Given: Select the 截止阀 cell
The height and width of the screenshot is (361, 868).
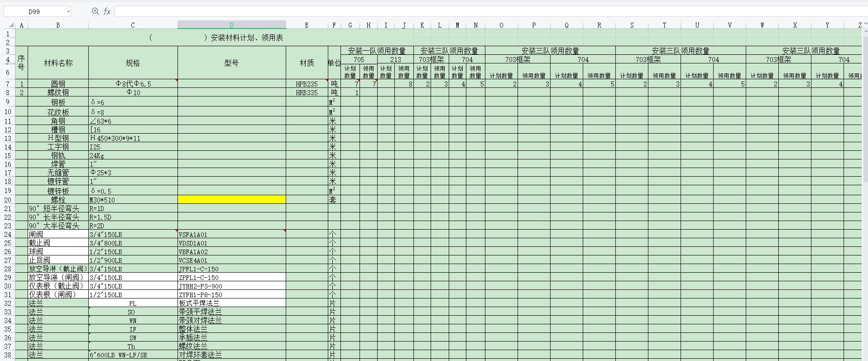Looking at the screenshot, I should [x=58, y=243].
